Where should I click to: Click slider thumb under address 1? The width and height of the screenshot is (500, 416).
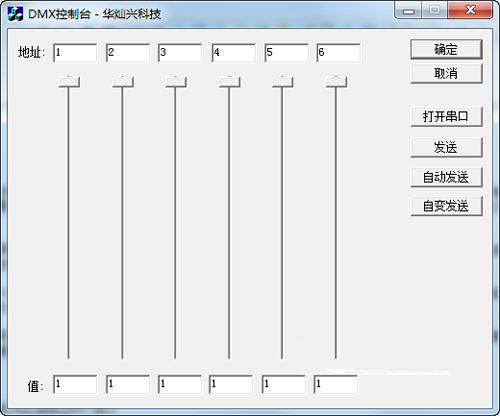pos(69,82)
